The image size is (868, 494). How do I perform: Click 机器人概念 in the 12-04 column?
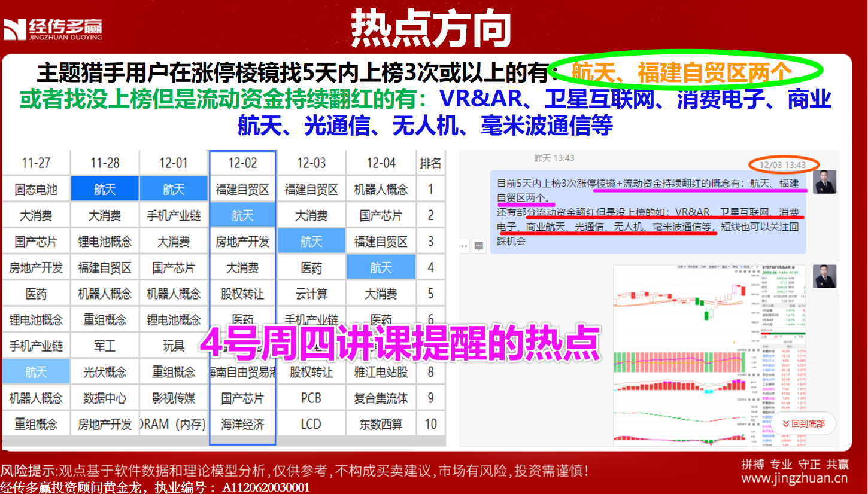point(381,190)
